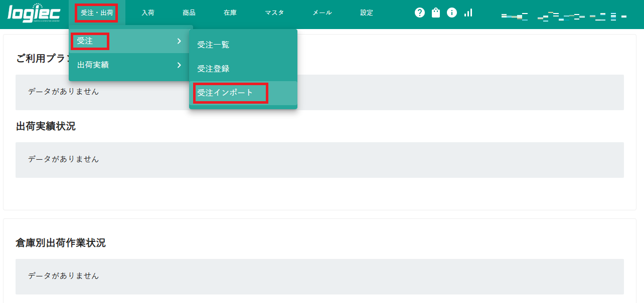Click the bar chart signal icon
Viewport: 644px width, 303px height.
468,13
